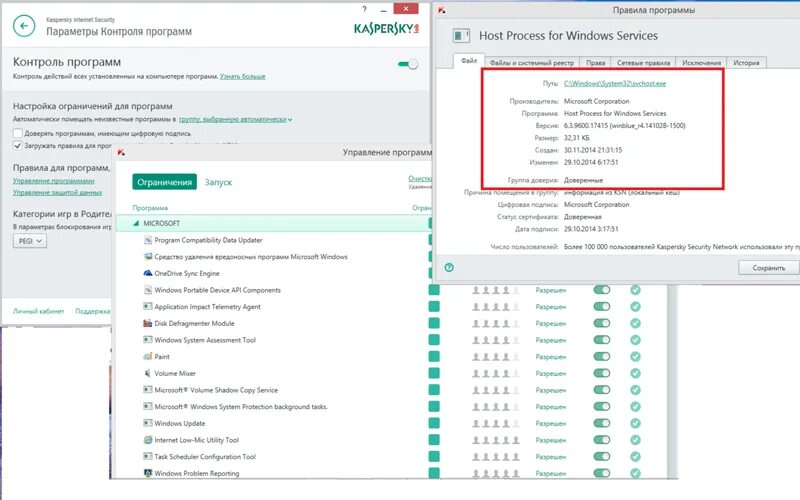Open Управление защитой данных link
The height and width of the screenshot is (500, 800).
pos(57,192)
